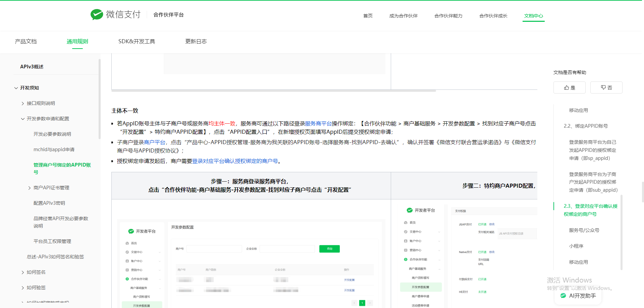This screenshot has width=644, height=308.
Task: Open 开发必要参数说明 sidebar item
Action: coord(52,134)
